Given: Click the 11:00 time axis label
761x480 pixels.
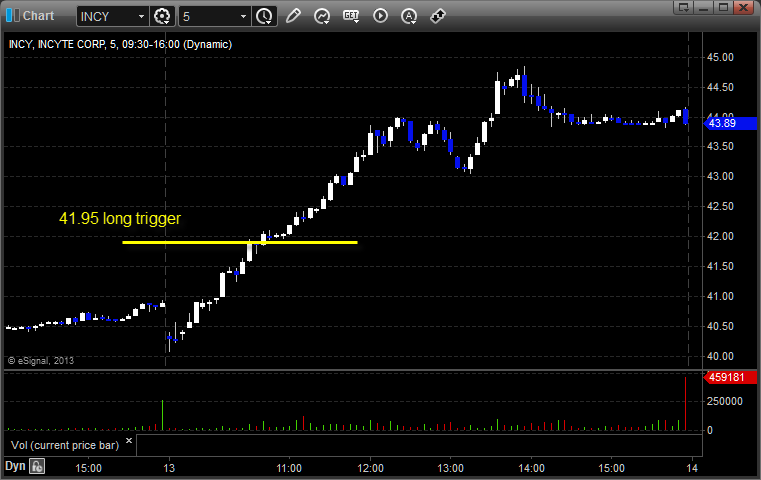Looking at the screenshot, I should point(289,468).
